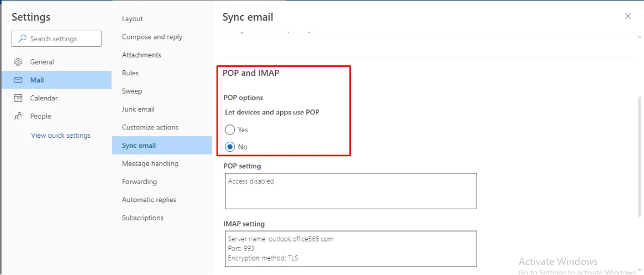Click the 'POP and IMAP' heading

(251, 73)
